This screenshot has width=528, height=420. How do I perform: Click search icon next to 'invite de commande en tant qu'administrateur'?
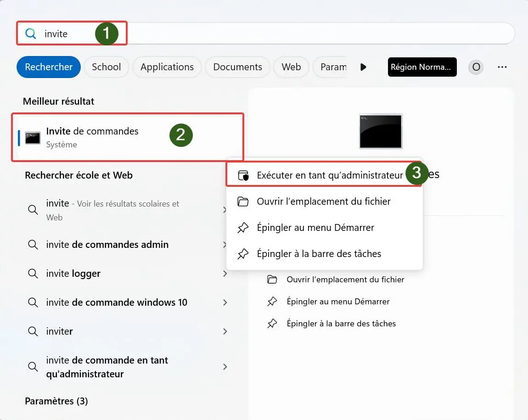[33, 366]
